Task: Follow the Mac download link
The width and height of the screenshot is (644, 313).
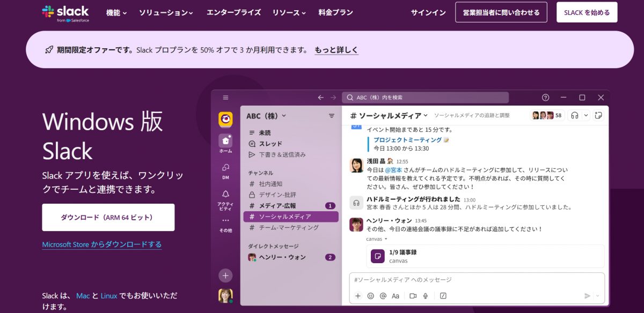Action: tap(83, 296)
